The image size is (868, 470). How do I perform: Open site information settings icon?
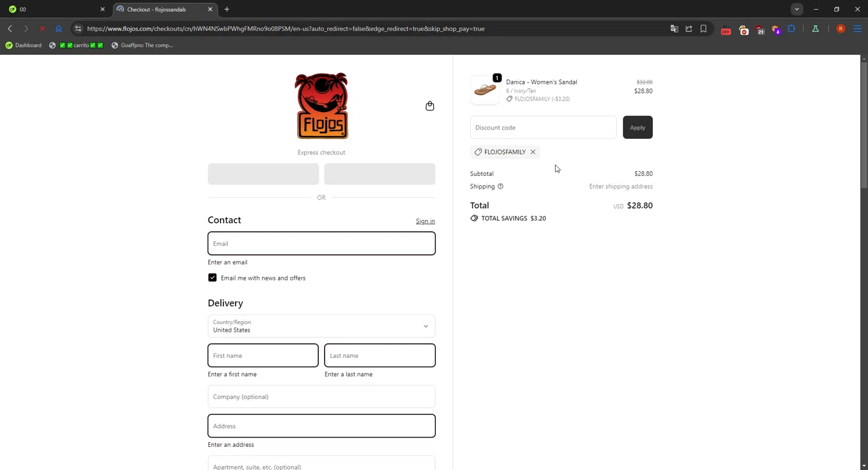coord(78,28)
